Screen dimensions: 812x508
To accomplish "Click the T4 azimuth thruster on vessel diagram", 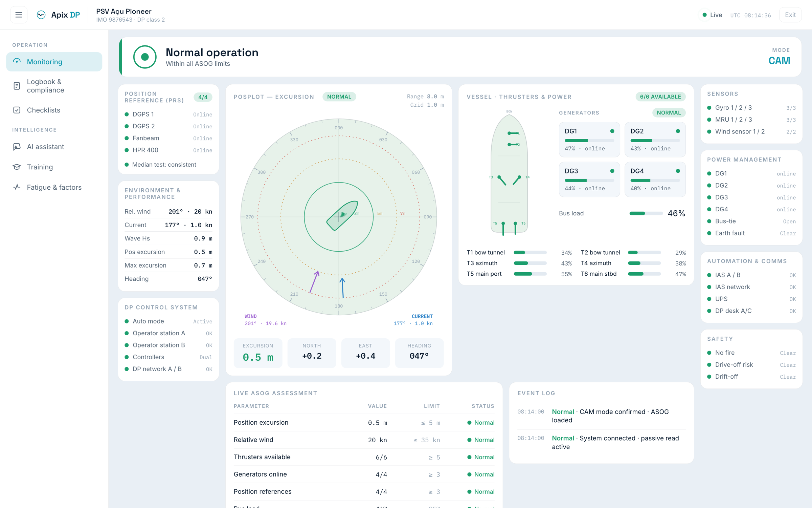I will click(517, 181).
